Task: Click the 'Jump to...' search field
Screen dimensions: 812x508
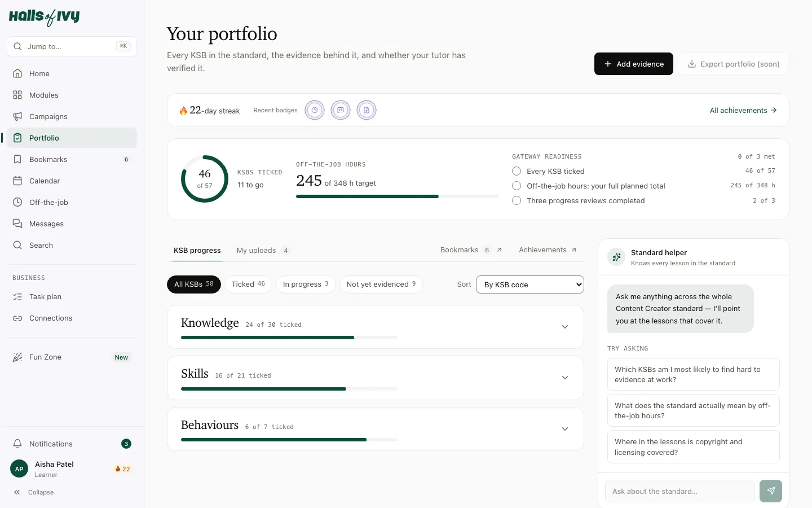Action: (x=72, y=46)
